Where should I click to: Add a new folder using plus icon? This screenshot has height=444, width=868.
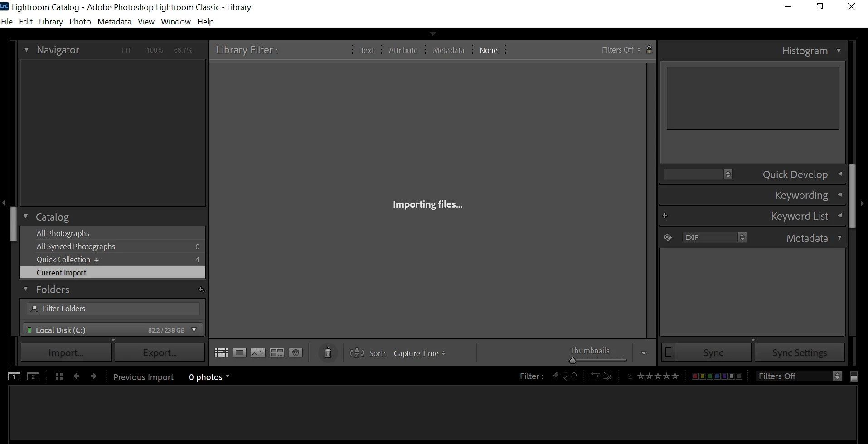pos(201,290)
